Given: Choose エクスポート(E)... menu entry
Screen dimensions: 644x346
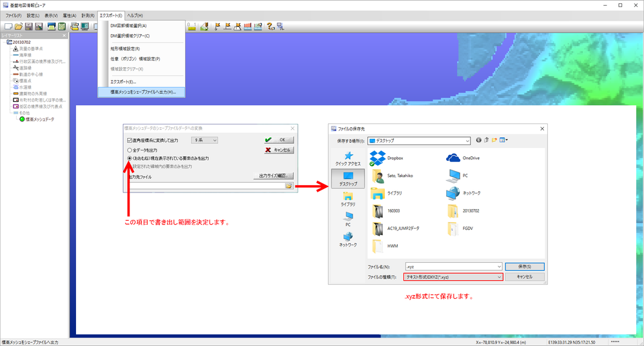Looking at the screenshot, I should 141,82.
